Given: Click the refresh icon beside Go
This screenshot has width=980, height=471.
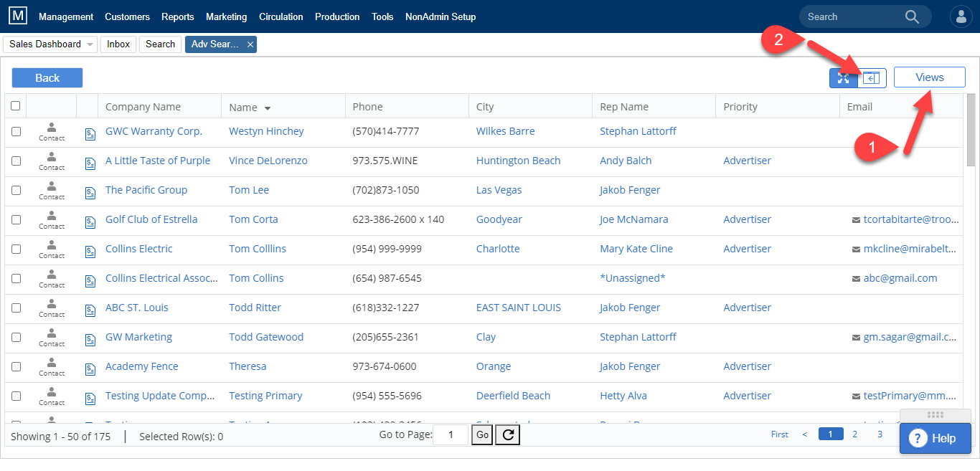Looking at the screenshot, I should [x=507, y=434].
